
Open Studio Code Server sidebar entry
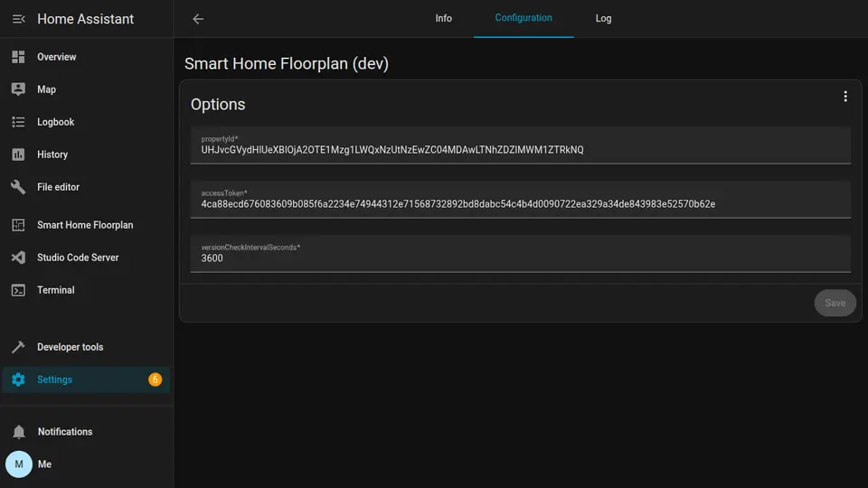(x=87, y=258)
